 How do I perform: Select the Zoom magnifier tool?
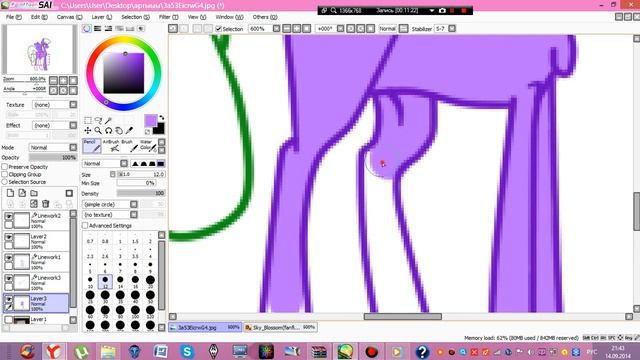point(98,131)
